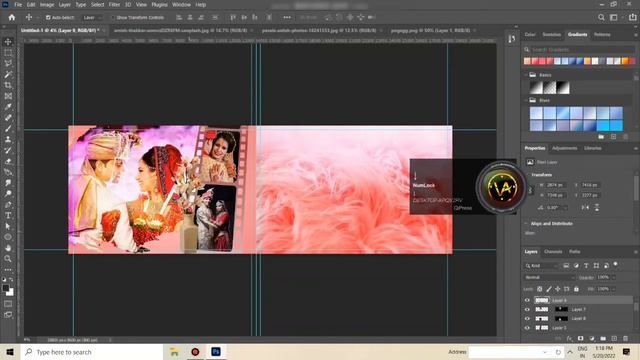Create new layer with plus icon
This screenshot has height=360, width=640.
pos(614,338)
